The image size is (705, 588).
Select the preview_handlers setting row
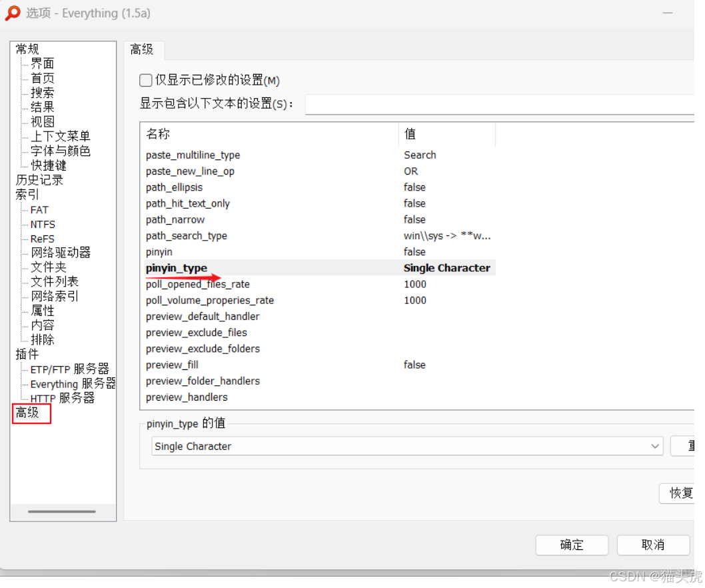pos(320,398)
